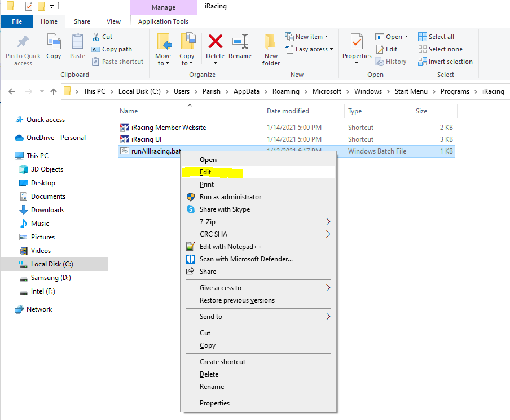Expand the Give access to submenu
Screen dimensions: 510x420
click(x=328, y=288)
